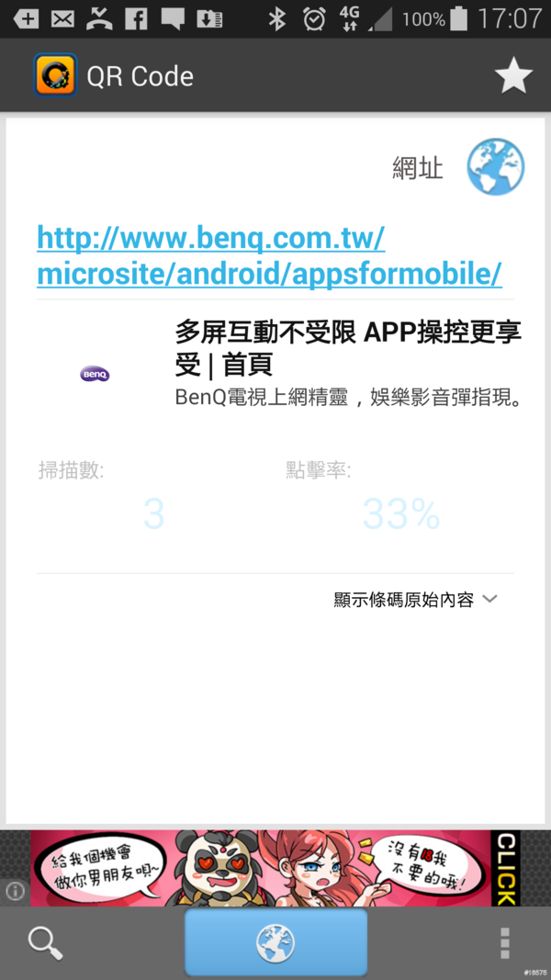Open the benq.com.tw URL link
The height and width of the screenshot is (980, 551).
tap(269, 255)
